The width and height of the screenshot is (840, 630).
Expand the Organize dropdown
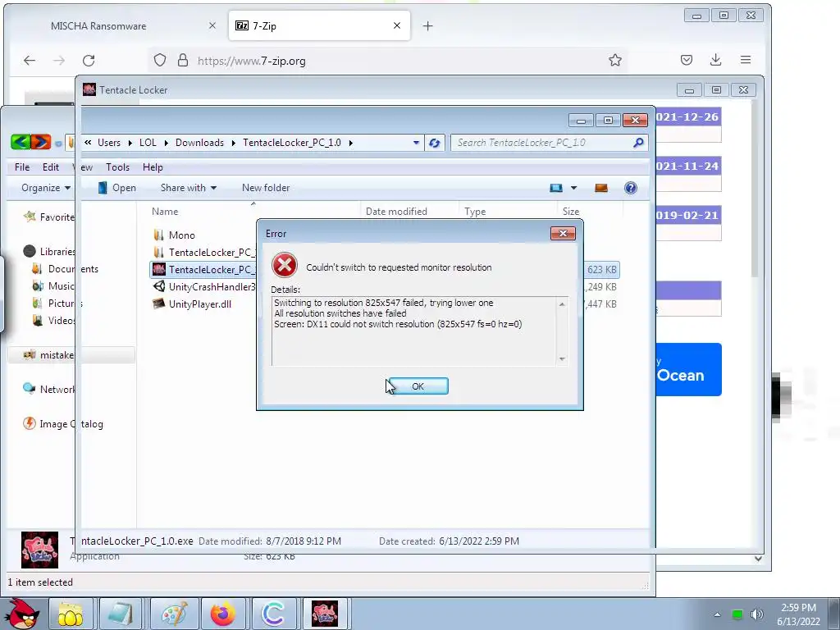pos(46,188)
